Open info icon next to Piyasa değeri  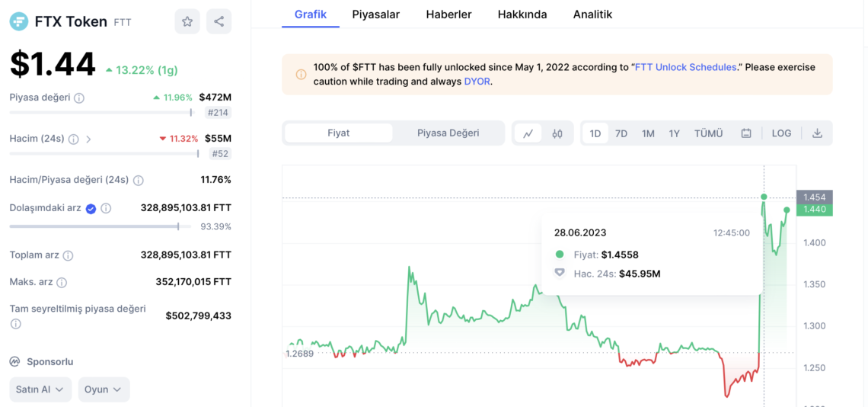79,98
